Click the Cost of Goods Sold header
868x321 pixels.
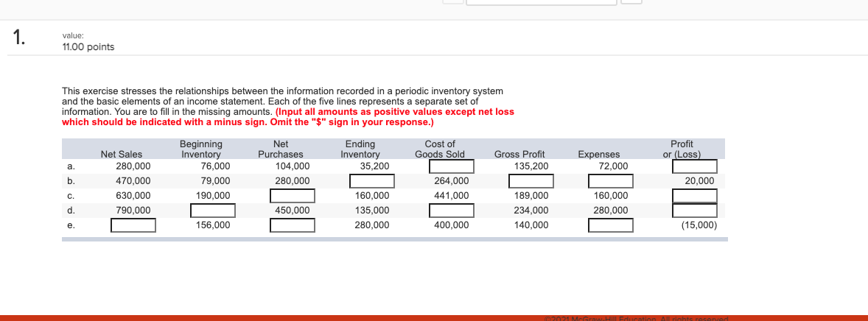(x=440, y=149)
